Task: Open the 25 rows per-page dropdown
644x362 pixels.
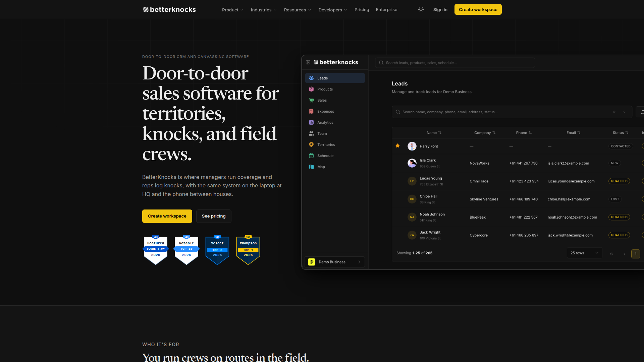Action: coord(584,253)
